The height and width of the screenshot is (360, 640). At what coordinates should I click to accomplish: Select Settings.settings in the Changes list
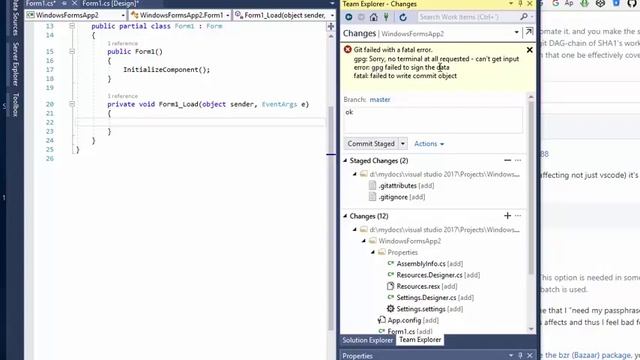425,309
